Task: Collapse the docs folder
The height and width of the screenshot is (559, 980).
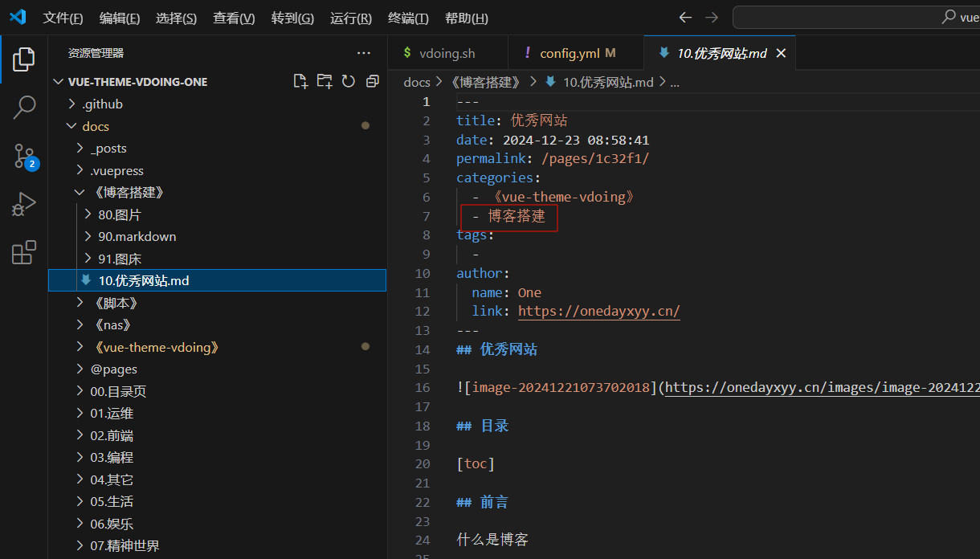Action: pyautogui.click(x=218, y=126)
